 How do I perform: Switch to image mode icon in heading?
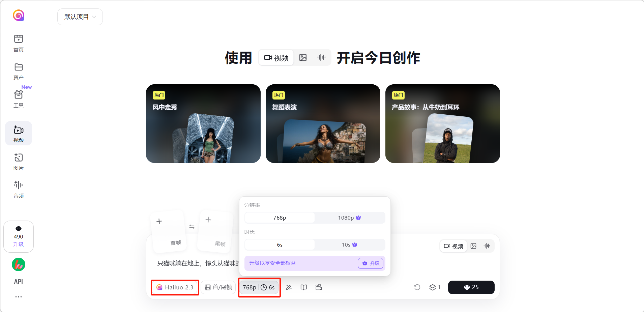pos(303,58)
